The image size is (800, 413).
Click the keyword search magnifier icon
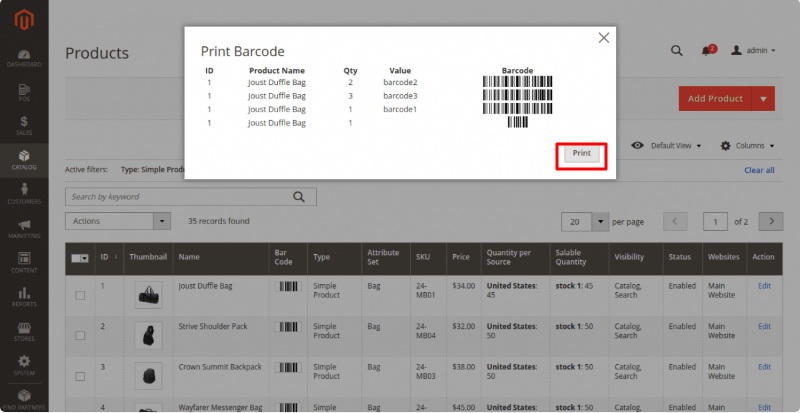click(298, 197)
